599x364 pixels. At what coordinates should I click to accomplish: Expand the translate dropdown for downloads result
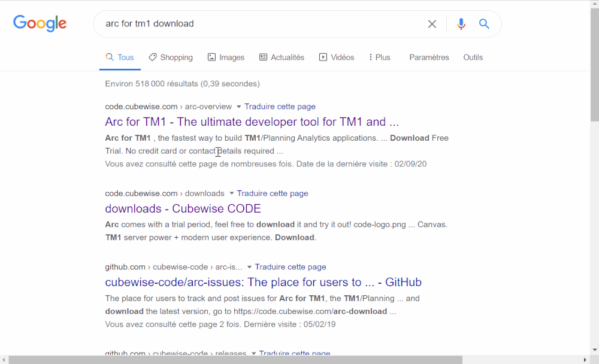[232, 193]
